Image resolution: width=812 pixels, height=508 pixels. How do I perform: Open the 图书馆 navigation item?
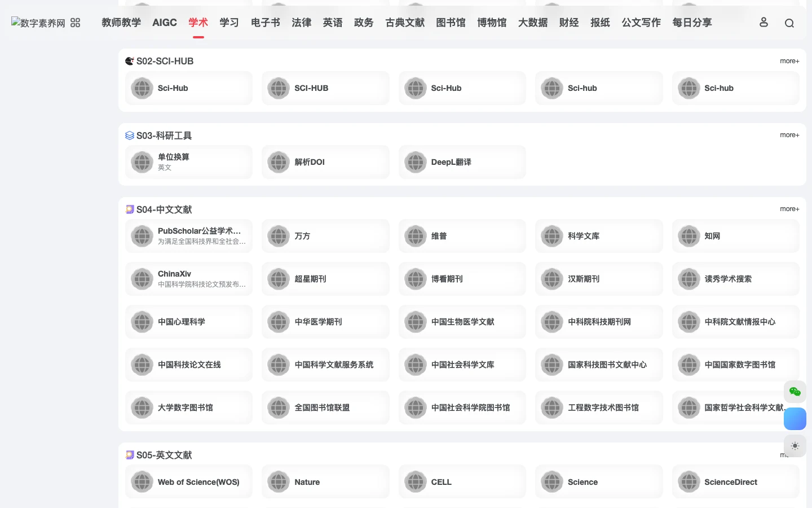451,23
